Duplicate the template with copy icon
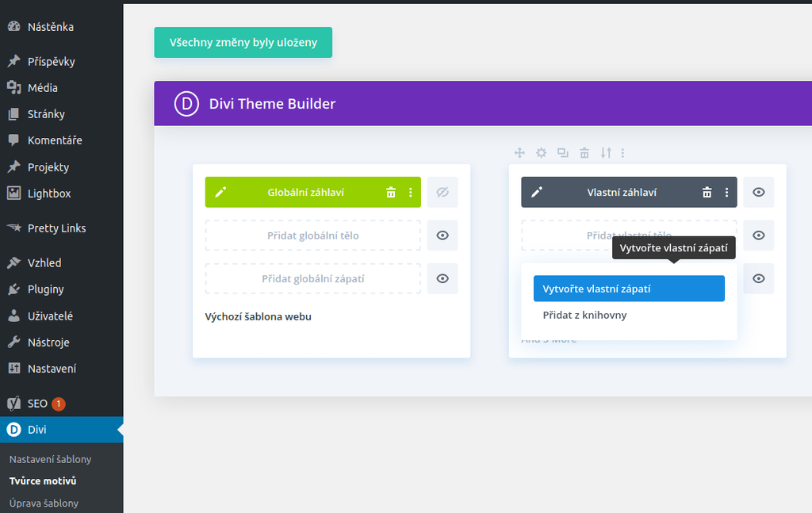The width and height of the screenshot is (812, 513). coord(563,153)
